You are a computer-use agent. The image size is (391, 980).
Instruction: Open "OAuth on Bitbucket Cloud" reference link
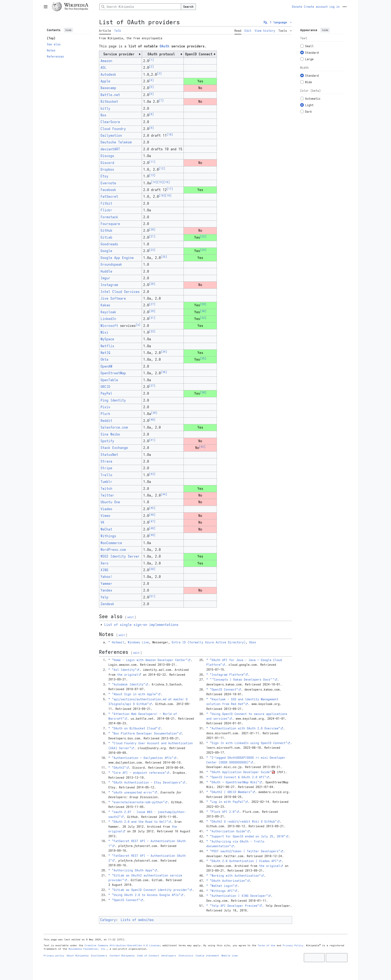point(136,729)
